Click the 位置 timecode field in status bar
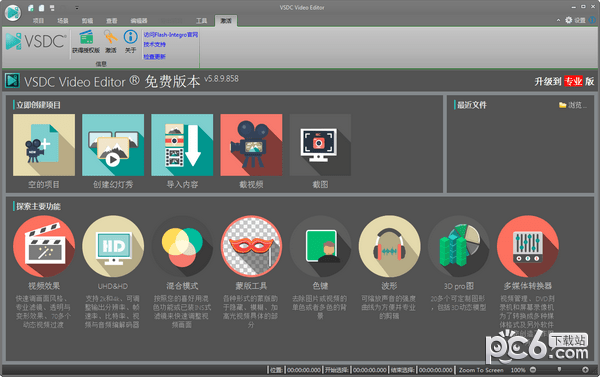This screenshot has width=600, height=377. (304, 370)
